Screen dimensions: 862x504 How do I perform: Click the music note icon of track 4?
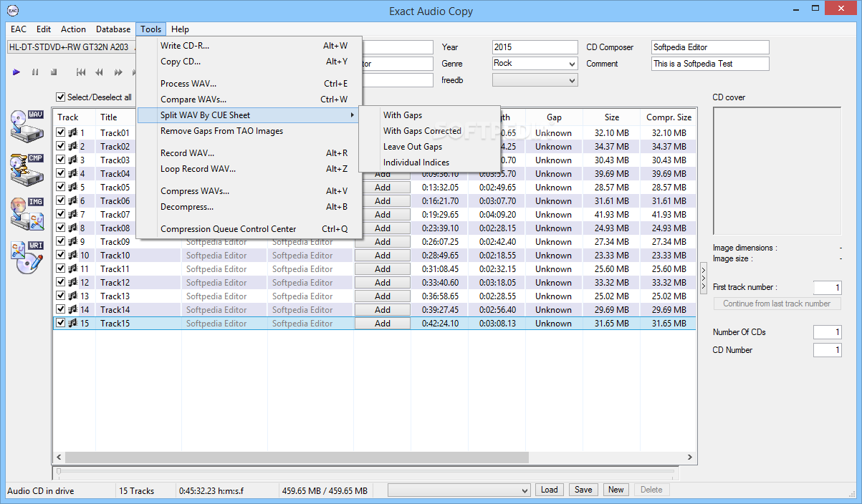[72, 173]
